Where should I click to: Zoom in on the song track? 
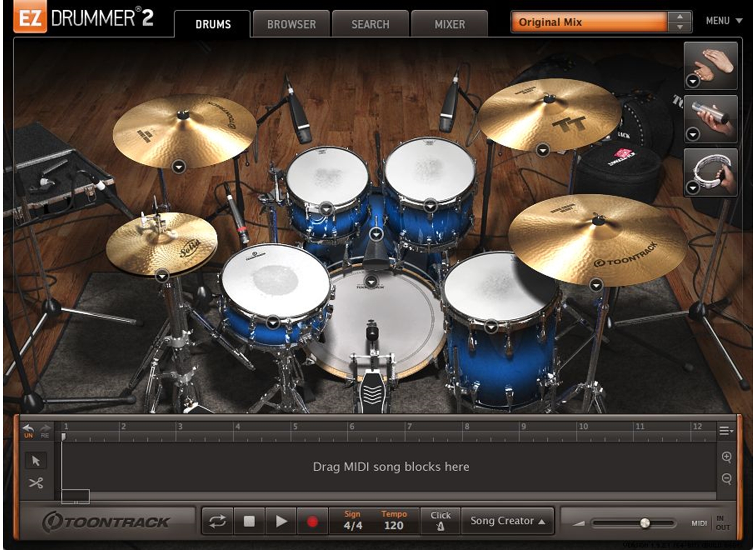(x=727, y=457)
